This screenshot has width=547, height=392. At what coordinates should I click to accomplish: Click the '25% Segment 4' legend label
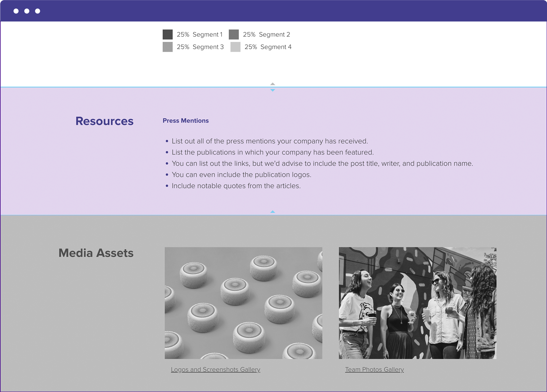(268, 47)
